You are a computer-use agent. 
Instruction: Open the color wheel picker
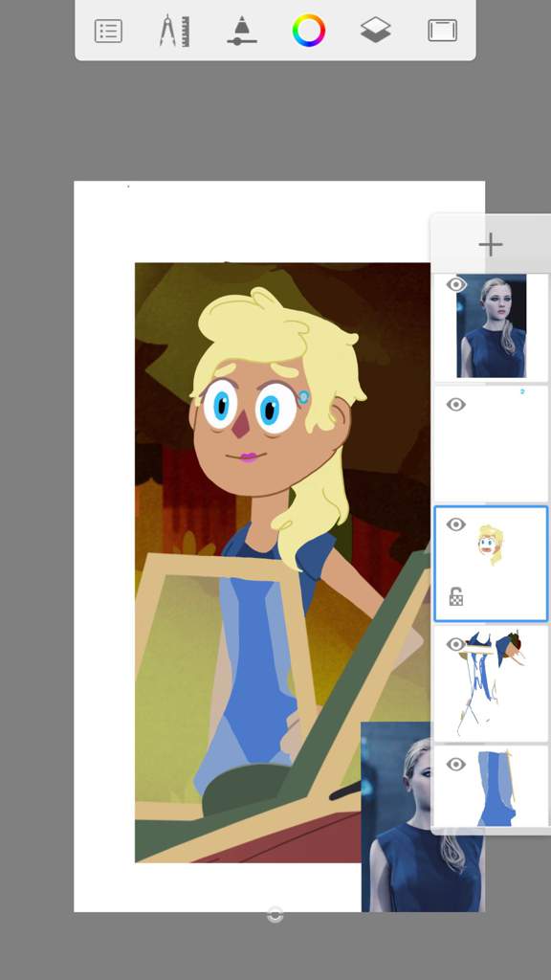309,30
